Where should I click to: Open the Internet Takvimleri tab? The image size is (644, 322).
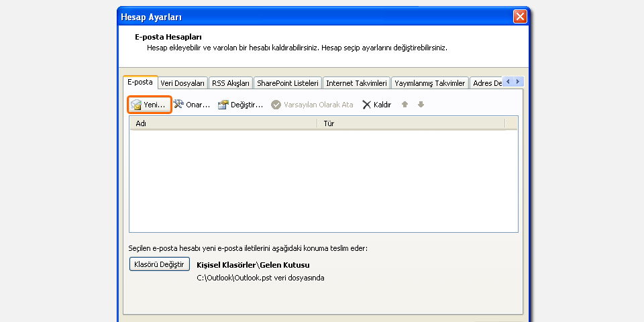(x=356, y=83)
